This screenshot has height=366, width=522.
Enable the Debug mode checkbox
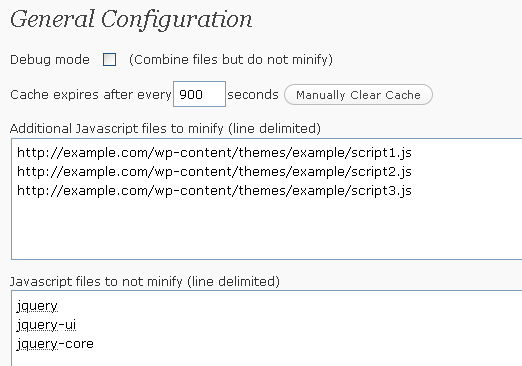click(x=109, y=60)
